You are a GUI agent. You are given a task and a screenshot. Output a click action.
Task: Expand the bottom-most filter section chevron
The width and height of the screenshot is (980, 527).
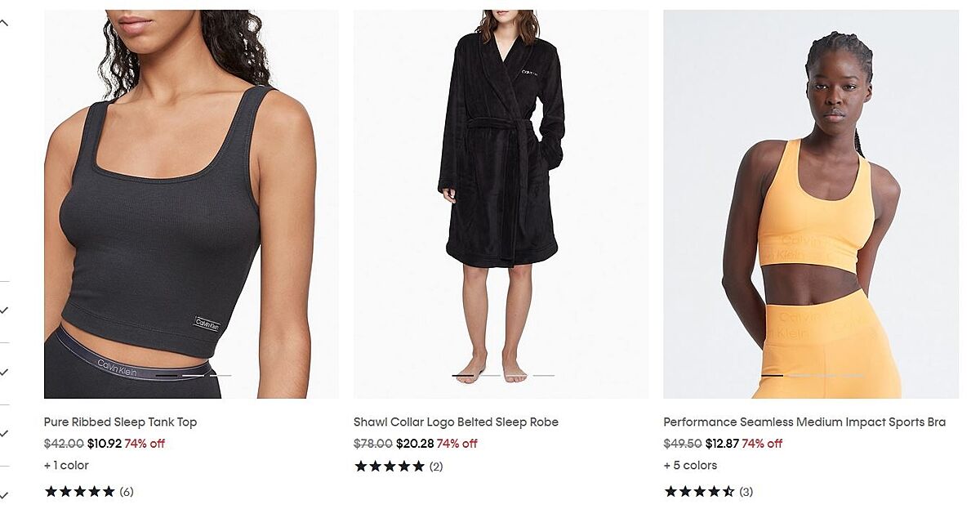click(x=4, y=495)
